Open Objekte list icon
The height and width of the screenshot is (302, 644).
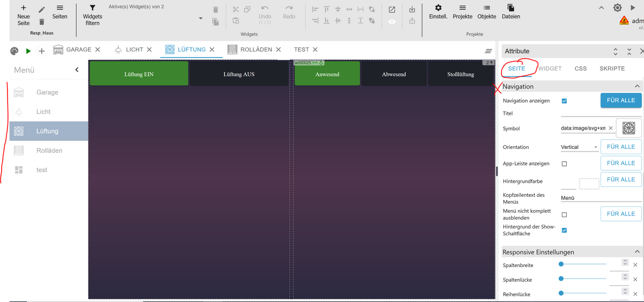point(487,8)
